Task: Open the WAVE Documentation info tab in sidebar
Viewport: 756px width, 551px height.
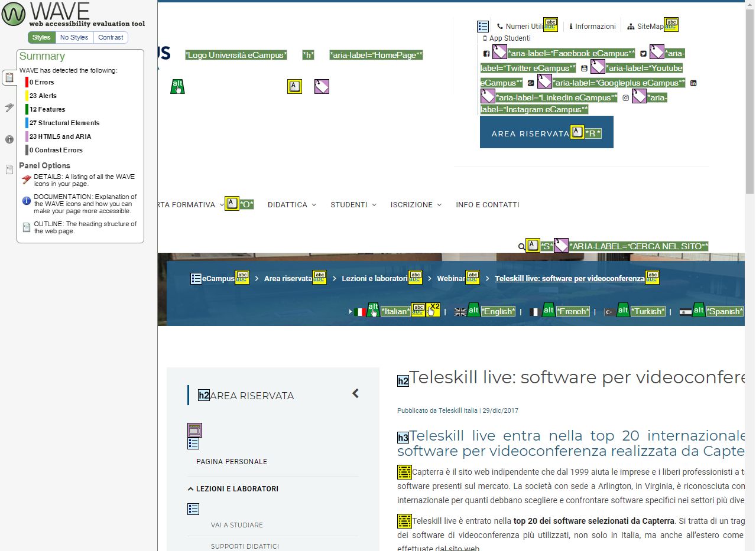Action: tap(9, 139)
